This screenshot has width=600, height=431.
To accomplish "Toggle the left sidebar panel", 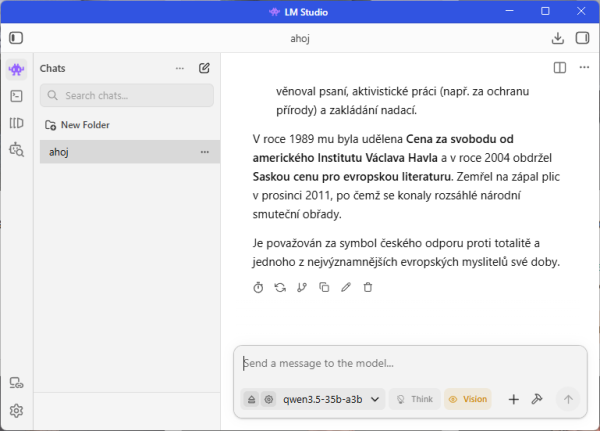I will click(16, 38).
